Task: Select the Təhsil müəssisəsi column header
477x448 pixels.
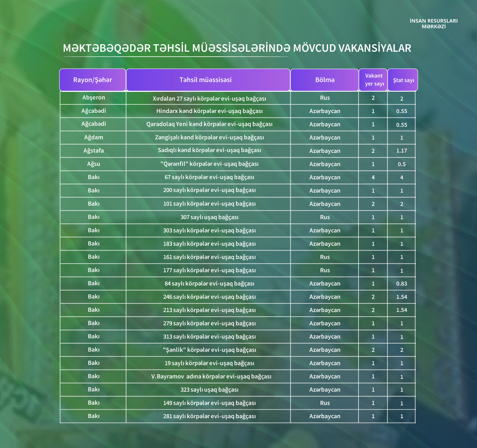Action: 208,80
